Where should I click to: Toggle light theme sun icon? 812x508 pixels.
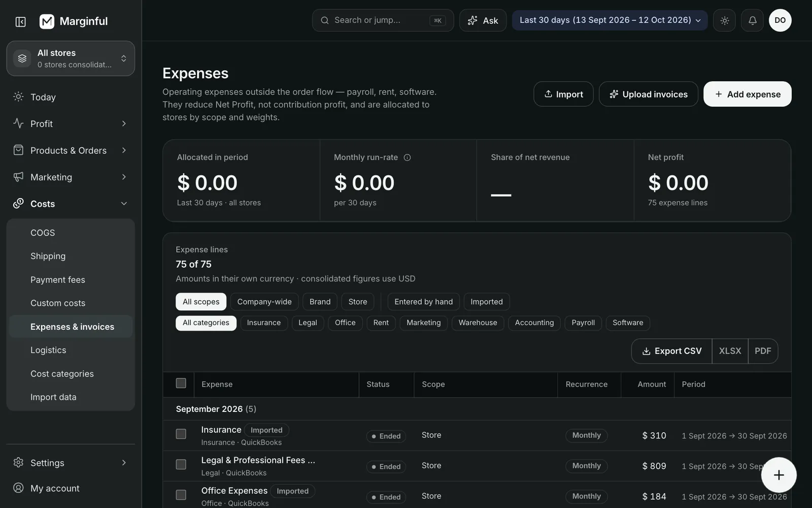(724, 20)
